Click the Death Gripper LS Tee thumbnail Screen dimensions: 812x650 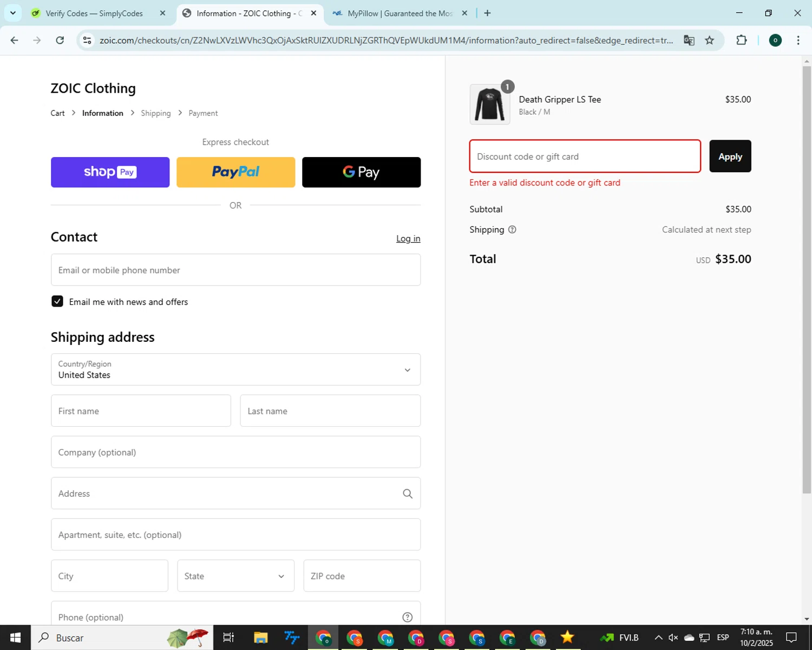pyautogui.click(x=490, y=104)
